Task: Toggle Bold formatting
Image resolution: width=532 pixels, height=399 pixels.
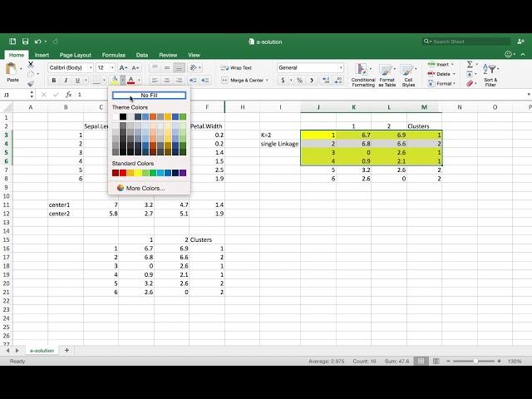Action: tap(54, 81)
